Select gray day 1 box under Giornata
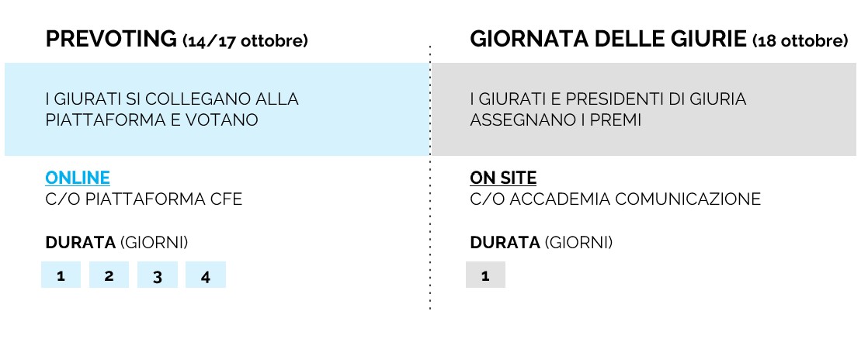868x346 pixels. 485,275
